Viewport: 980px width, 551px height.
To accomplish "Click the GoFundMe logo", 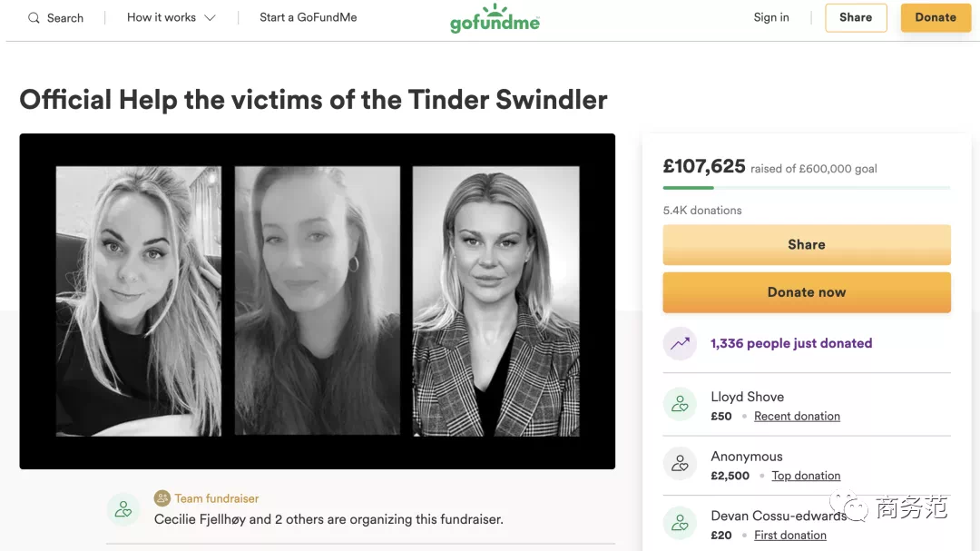I will pyautogui.click(x=495, y=19).
